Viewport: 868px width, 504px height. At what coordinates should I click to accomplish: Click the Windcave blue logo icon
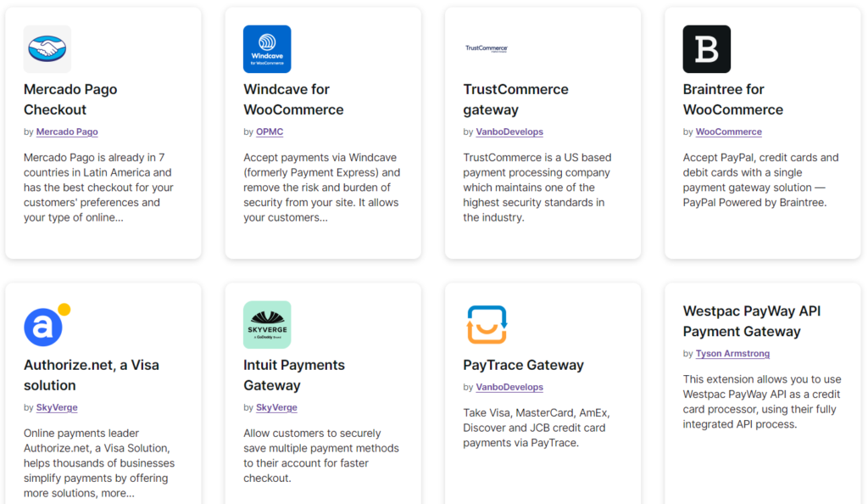click(x=267, y=48)
